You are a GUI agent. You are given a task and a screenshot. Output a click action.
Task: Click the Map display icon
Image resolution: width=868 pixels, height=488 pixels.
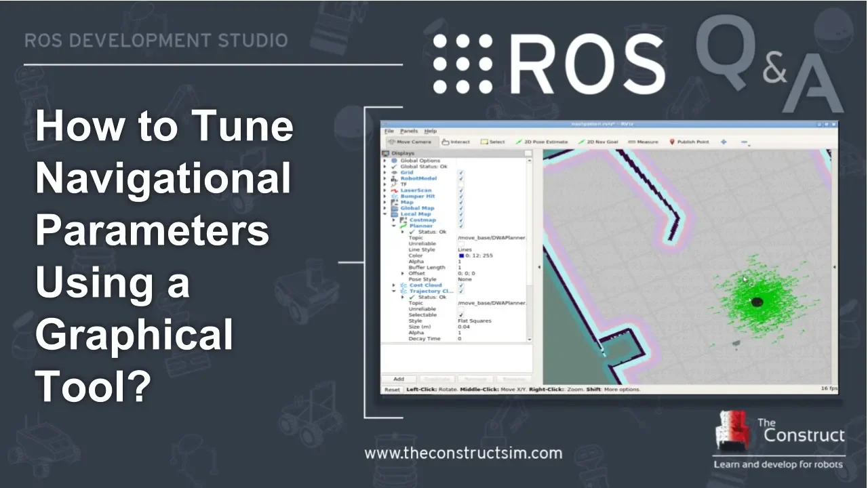[x=394, y=202]
